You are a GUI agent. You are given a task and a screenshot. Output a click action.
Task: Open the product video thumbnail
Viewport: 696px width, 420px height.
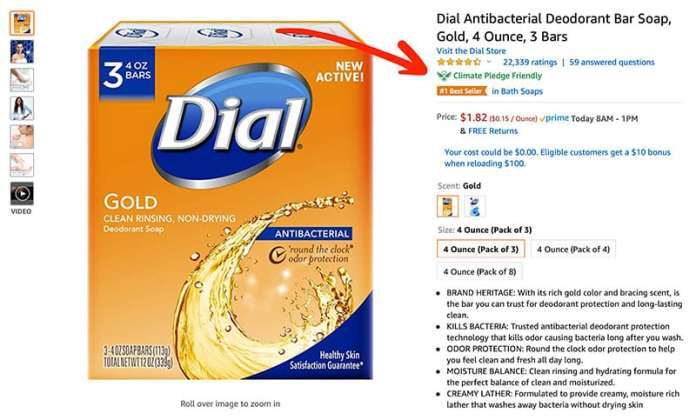[x=22, y=194]
